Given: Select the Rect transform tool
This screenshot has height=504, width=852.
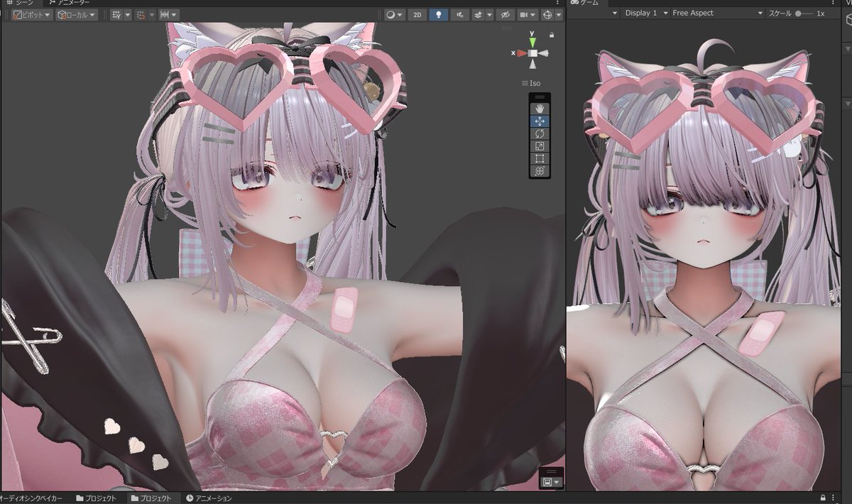Looking at the screenshot, I should tap(539, 158).
